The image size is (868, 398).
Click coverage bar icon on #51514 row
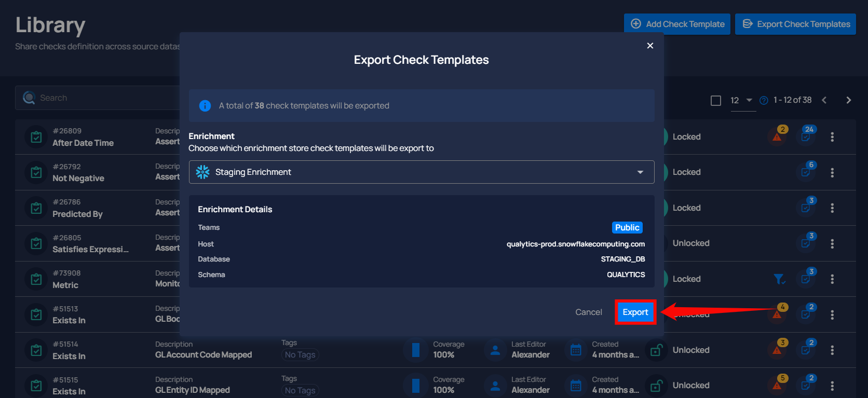pyautogui.click(x=415, y=350)
